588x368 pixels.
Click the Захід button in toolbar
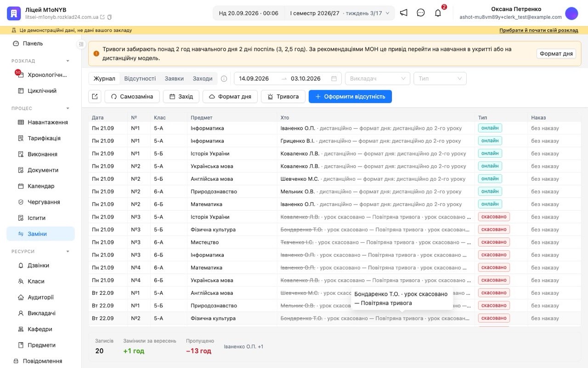point(181,97)
